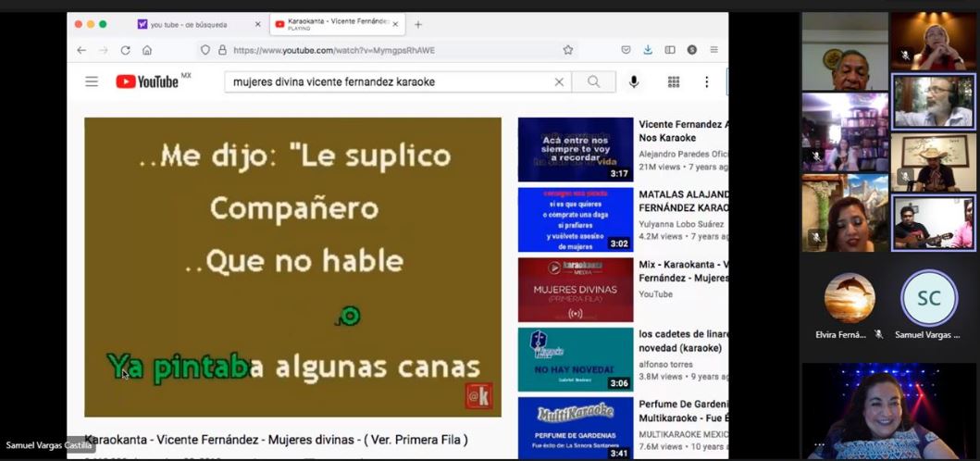This screenshot has height=461, width=980.
Task: Open 'los cadetes de linares' video title
Action: (x=684, y=341)
